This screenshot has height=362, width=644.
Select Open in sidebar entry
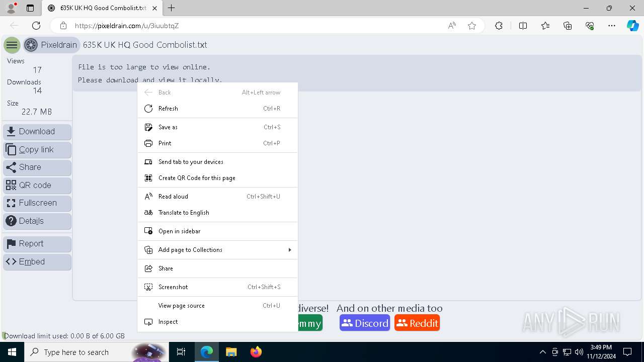[x=217, y=231]
